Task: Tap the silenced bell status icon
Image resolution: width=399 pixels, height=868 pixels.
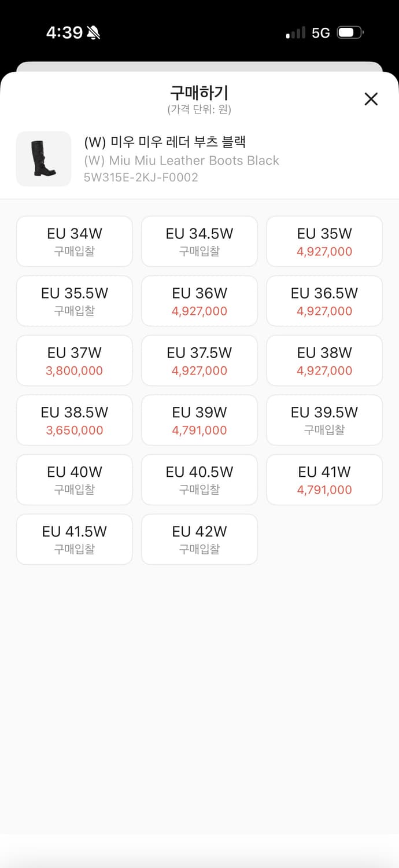Action: click(x=94, y=33)
